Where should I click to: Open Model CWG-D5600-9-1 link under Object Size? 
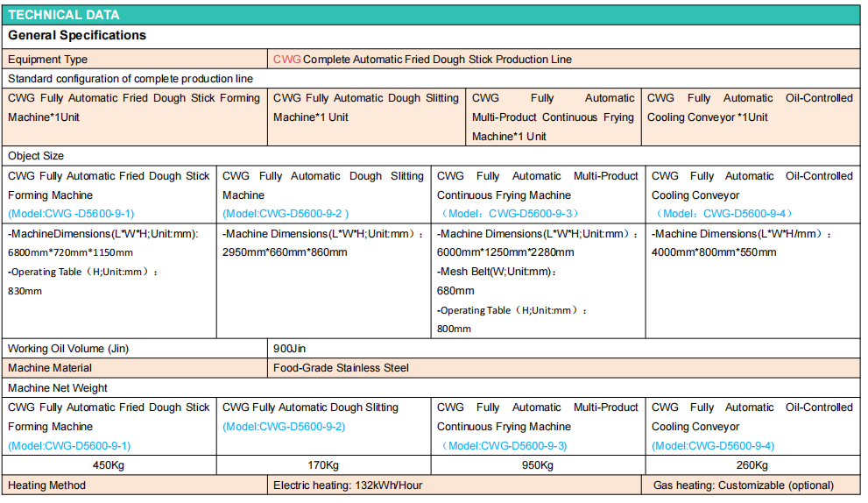(x=71, y=214)
